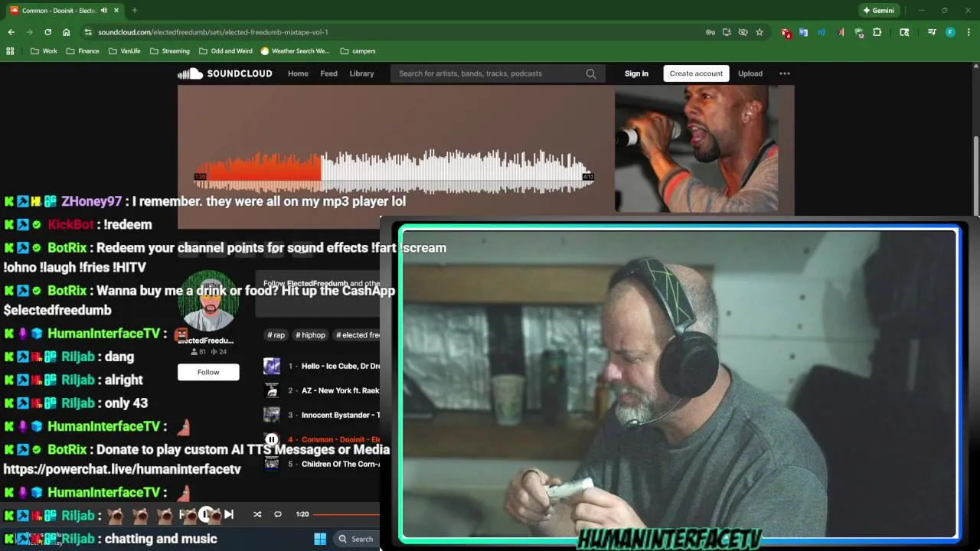The height and width of the screenshot is (551, 980).
Task: Toggle shuffle in the player bar
Action: (257, 514)
